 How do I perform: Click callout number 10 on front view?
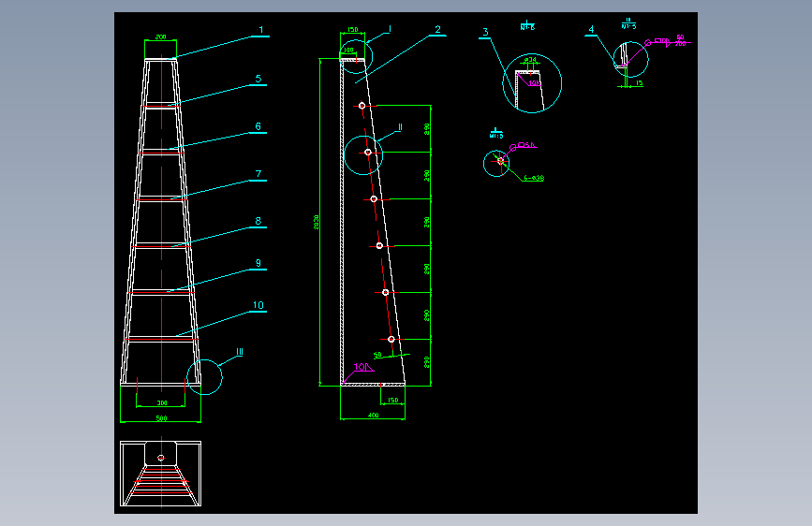[x=258, y=305]
